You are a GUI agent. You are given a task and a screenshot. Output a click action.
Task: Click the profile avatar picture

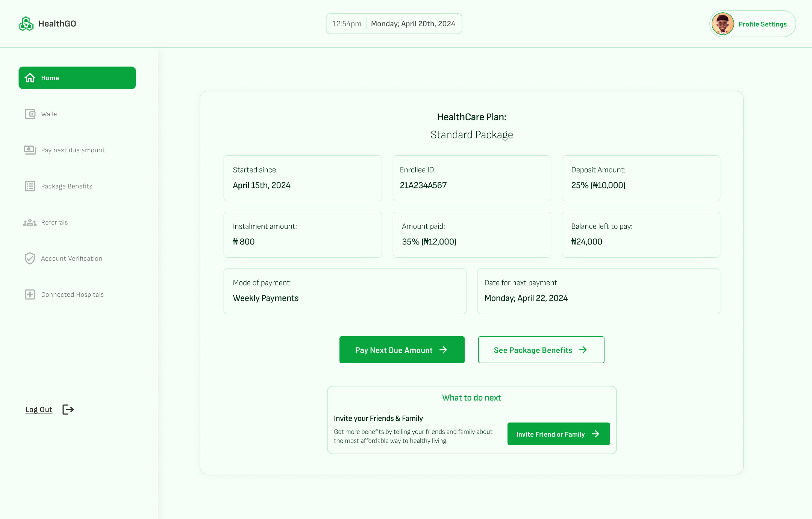723,24
